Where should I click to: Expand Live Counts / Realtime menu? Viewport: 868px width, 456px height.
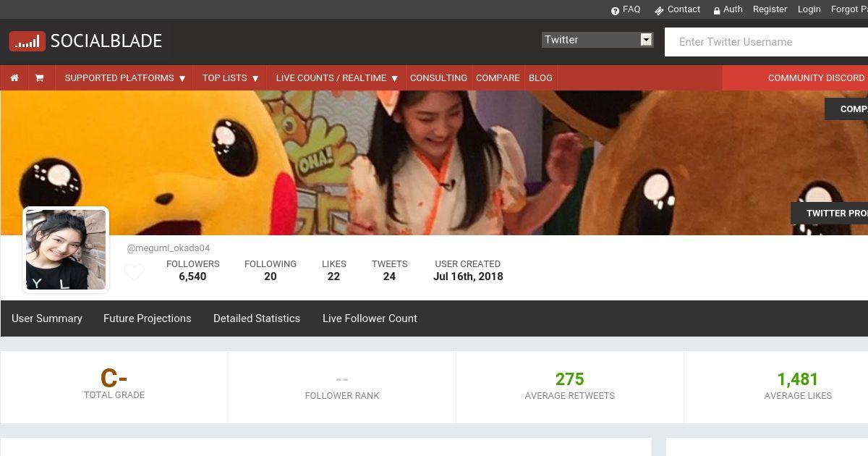tap(336, 78)
